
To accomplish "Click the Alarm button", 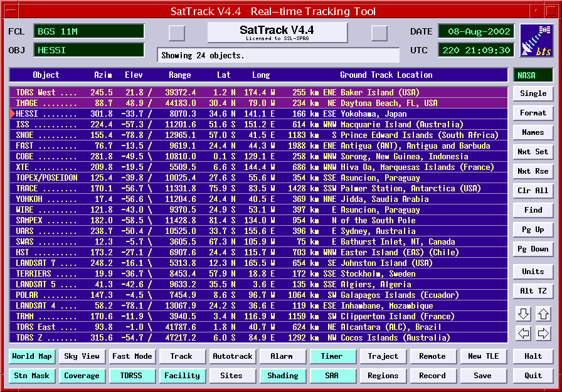I will tap(282, 356).
